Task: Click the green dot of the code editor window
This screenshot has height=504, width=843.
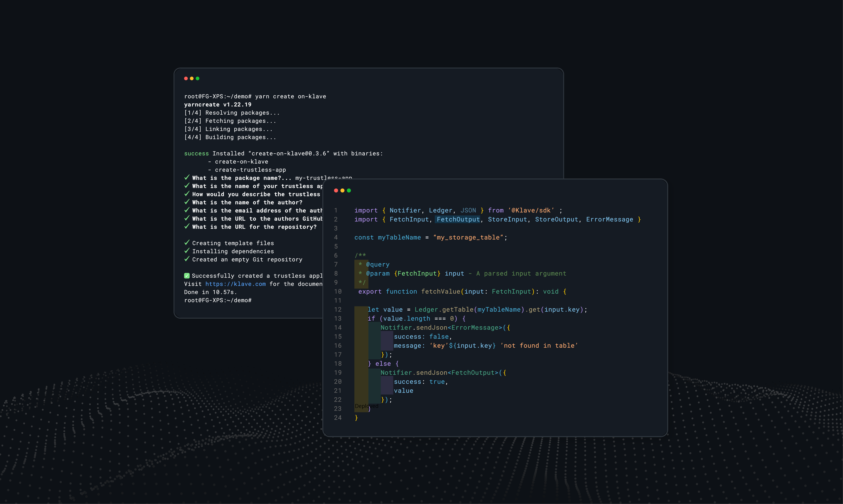Action: (349, 190)
